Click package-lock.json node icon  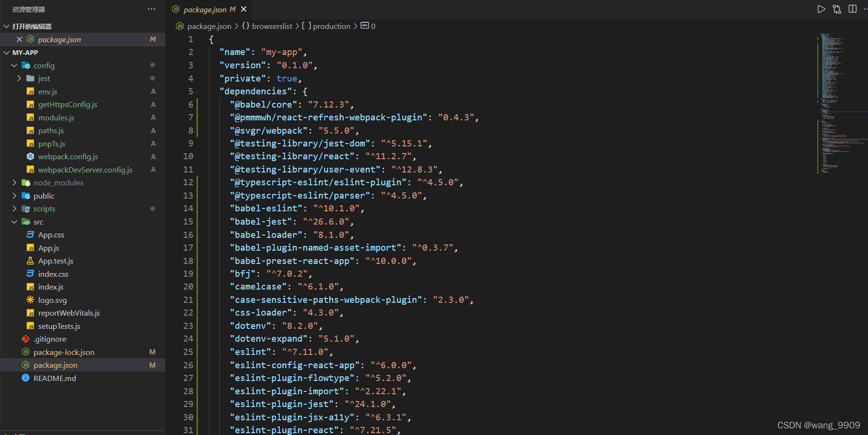pyautogui.click(x=26, y=352)
